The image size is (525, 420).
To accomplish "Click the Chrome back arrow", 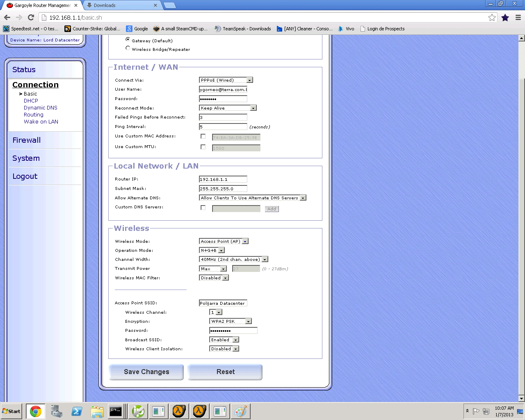I will (7, 17).
